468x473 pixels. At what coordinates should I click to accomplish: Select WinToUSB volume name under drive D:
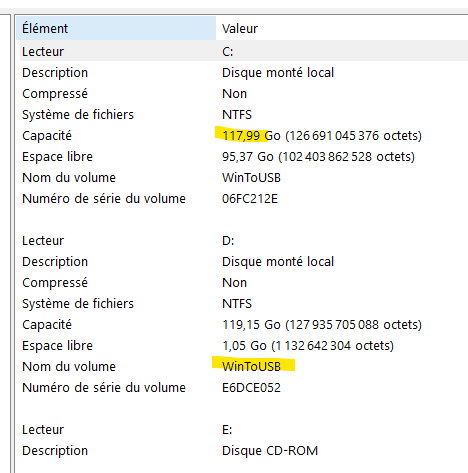click(251, 367)
